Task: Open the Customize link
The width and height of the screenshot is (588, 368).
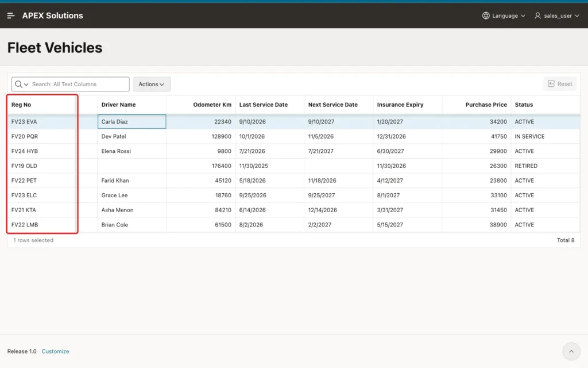Action: [x=55, y=351]
